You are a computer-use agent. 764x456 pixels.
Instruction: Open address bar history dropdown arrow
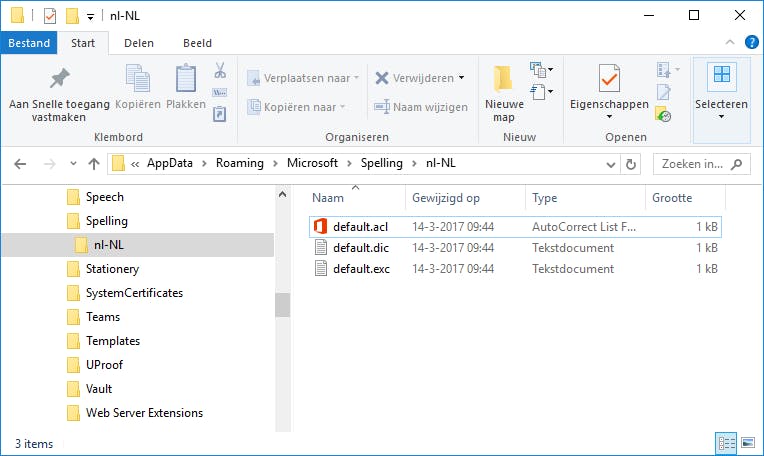608,165
